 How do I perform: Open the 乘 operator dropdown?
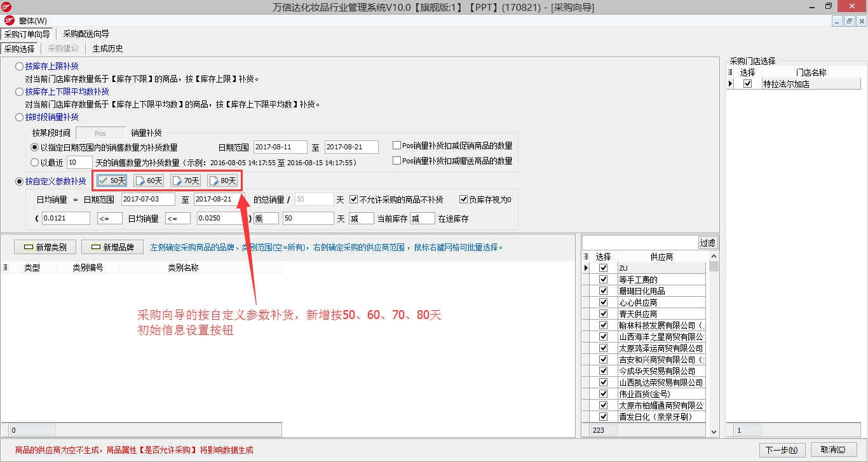tap(266, 219)
